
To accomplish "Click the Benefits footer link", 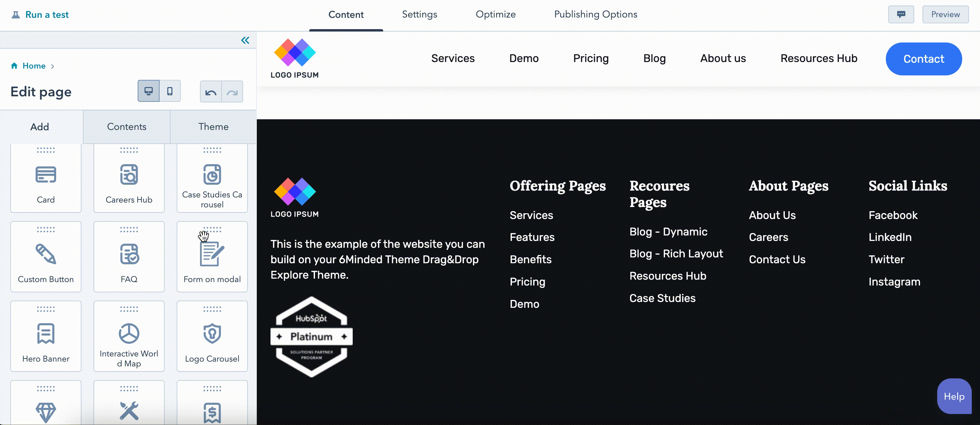I will coord(530,259).
